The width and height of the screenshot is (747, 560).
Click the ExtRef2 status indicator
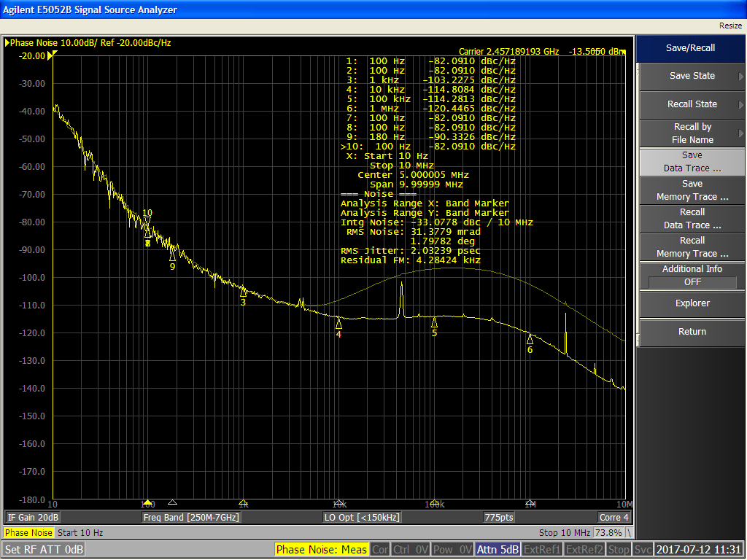coord(584,550)
